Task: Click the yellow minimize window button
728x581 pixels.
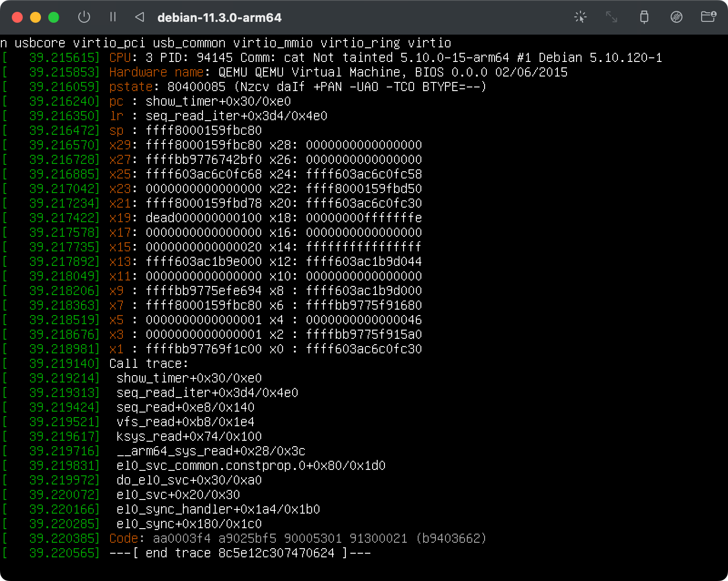Action: point(35,17)
